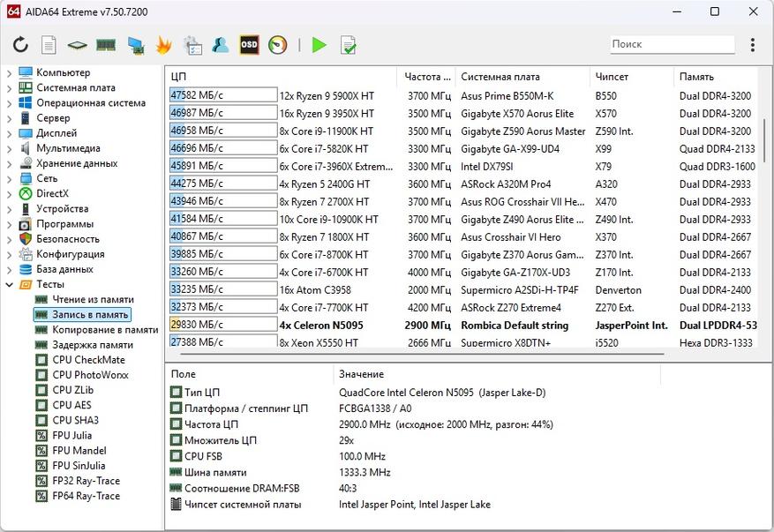The height and width of the screenshot is (532, 774).
Task: Select the CPU SHA3 test
Action: (76, 421)
